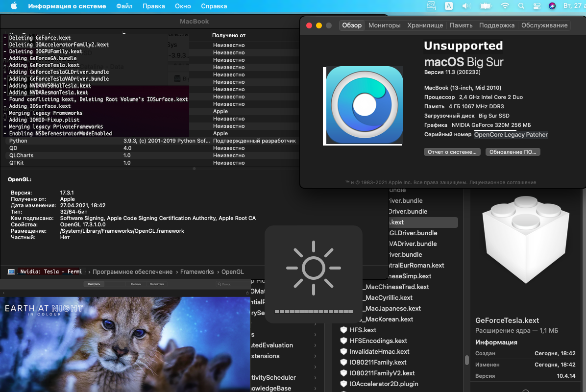
Task: Click the shield icon beside InvalidateHmac.kext
Action: click(343, 352)
